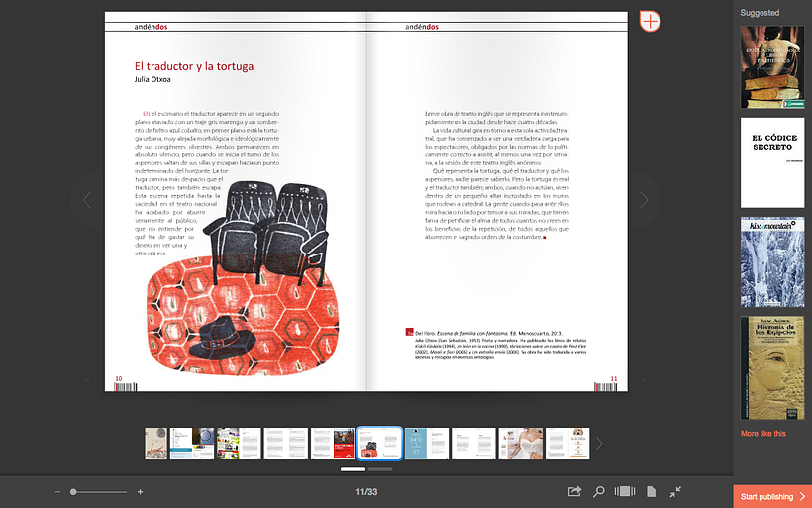Go to next page with right arrow
This screenshot has width=812, height=508.
644,200
